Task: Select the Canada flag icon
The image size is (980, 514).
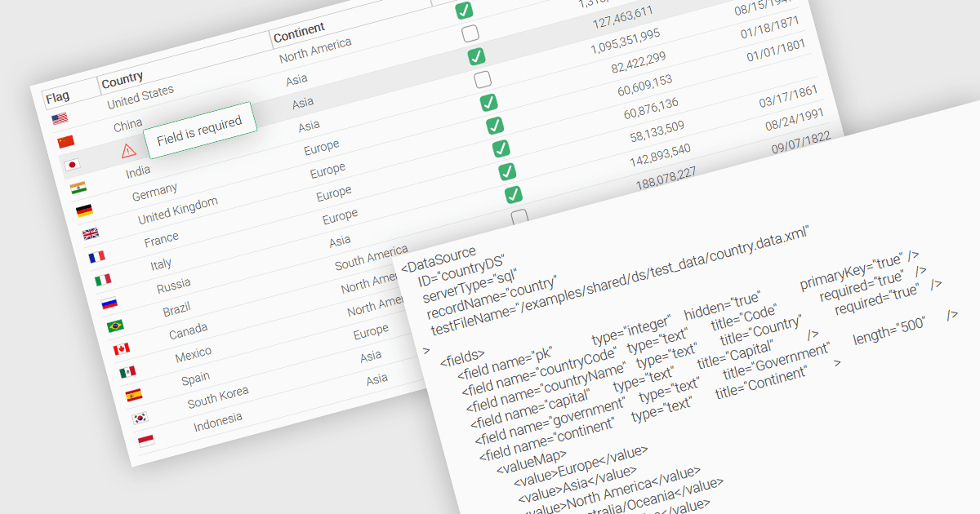Action: (122, 349)
